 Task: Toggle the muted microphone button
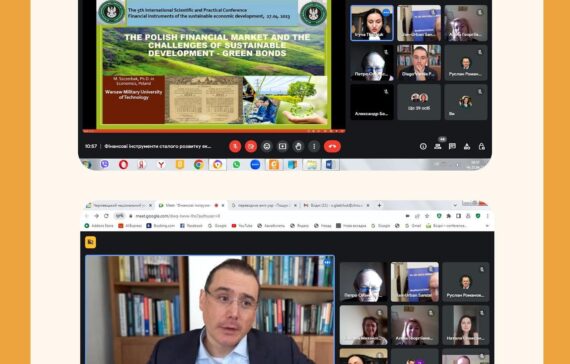tap(235, 146)
